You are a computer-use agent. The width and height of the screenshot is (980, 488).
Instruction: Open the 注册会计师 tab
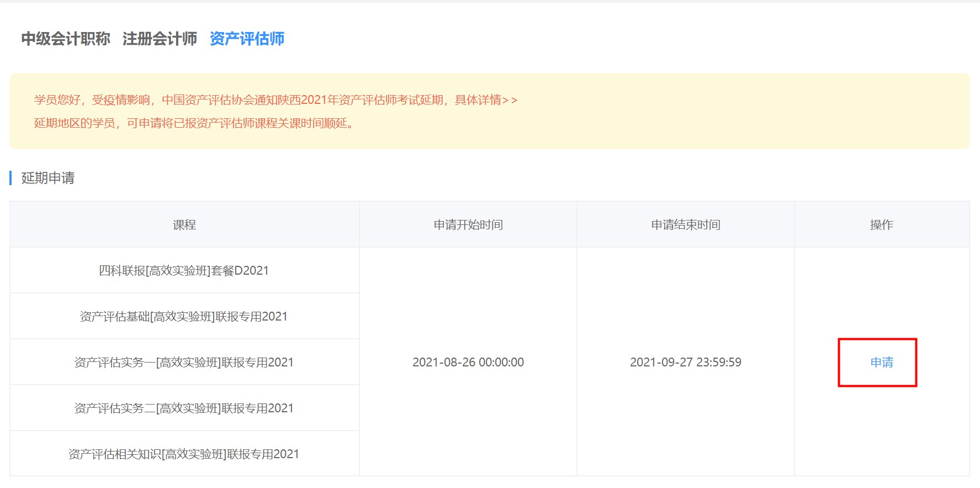160,39
